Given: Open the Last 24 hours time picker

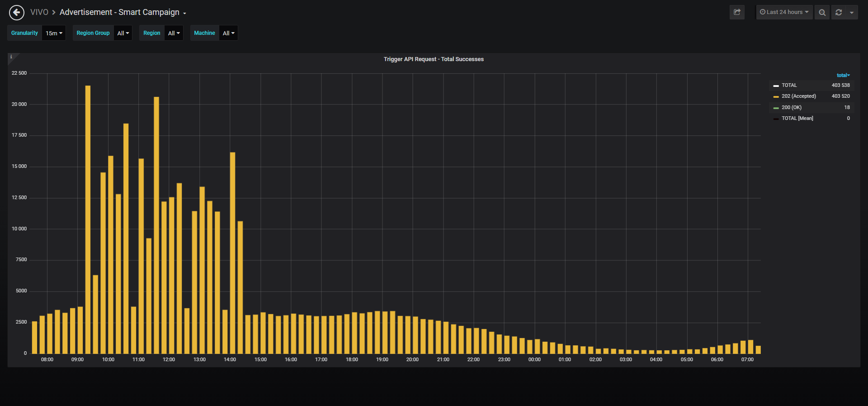Looking at the screenshot, I should click(x=784, y=12).
